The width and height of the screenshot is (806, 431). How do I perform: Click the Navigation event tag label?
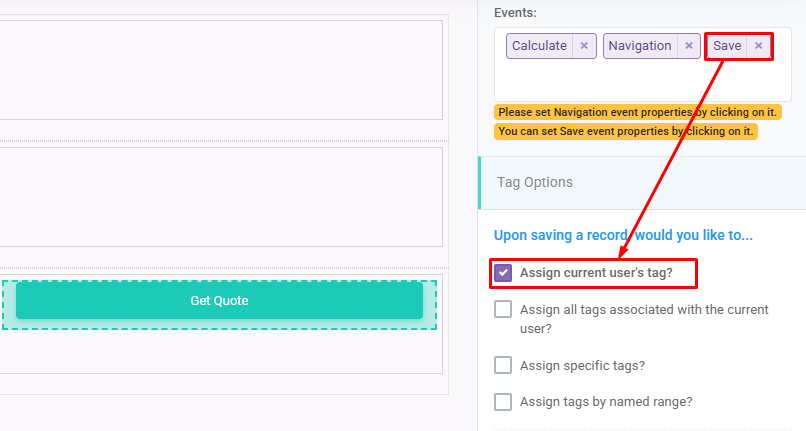coord(640,46)
